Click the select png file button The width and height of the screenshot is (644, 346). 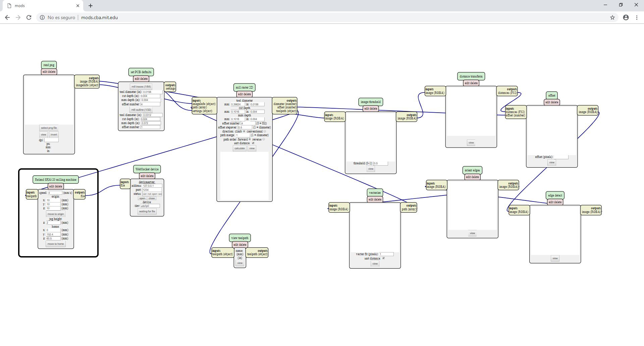click(x=49, y=128)
